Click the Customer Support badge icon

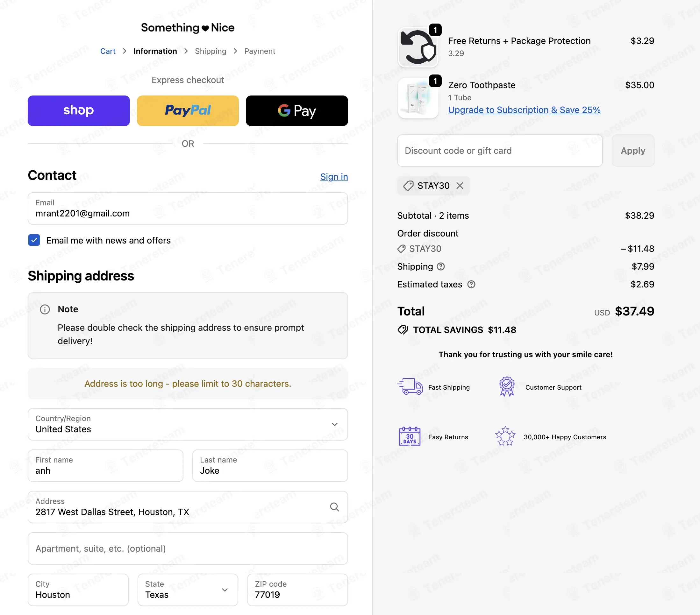click(x=506, y=387)
